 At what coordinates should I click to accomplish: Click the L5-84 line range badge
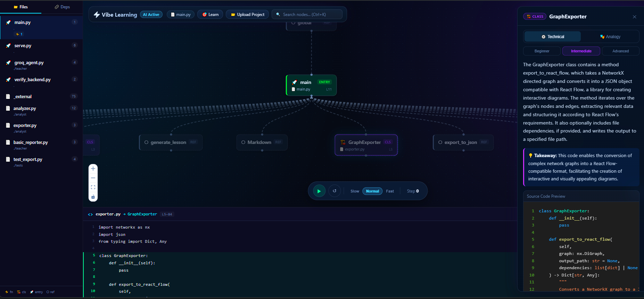pyautogui.click(x=167, y=214)
